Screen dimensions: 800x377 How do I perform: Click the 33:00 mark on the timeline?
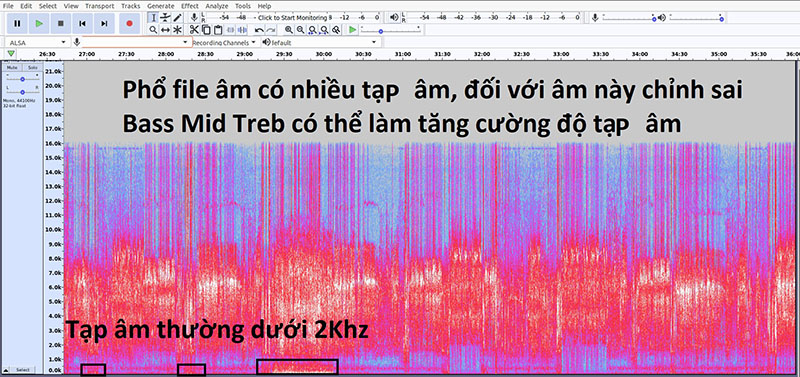click(x=561, y=54)
